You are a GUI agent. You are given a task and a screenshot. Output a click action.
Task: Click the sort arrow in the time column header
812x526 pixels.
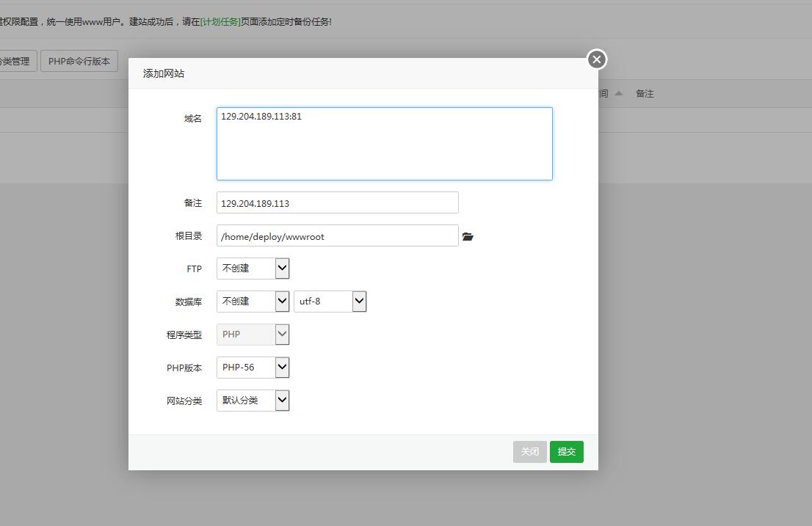619,93
